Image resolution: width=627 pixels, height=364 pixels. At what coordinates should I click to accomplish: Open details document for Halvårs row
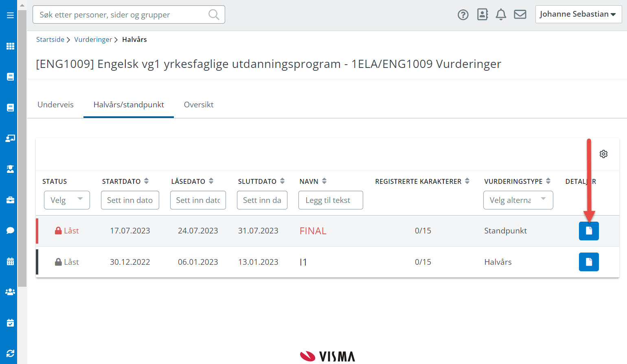tap(589, 262)
